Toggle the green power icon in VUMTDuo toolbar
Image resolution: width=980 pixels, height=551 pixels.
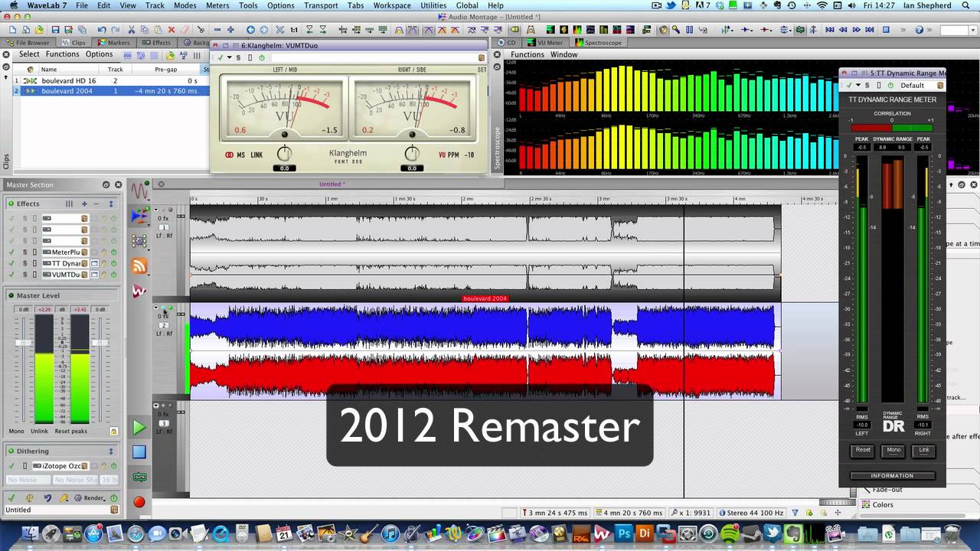click(262, 57)
